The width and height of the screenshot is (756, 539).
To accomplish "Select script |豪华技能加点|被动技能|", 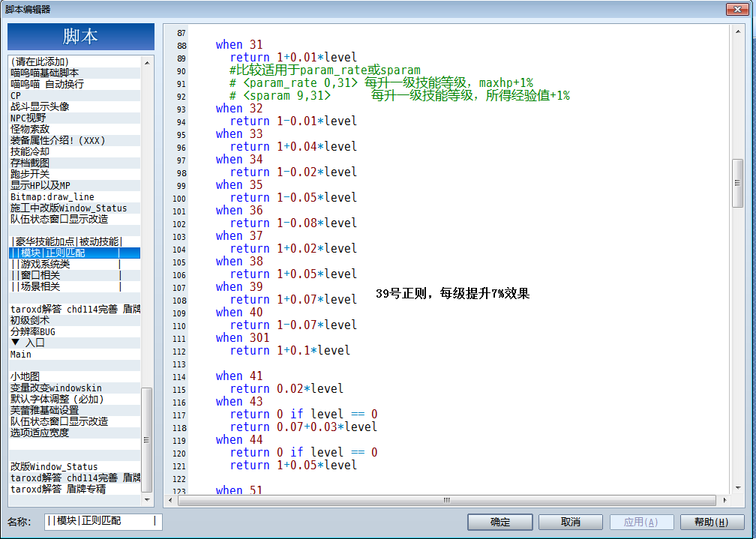I will click(75, 241).
